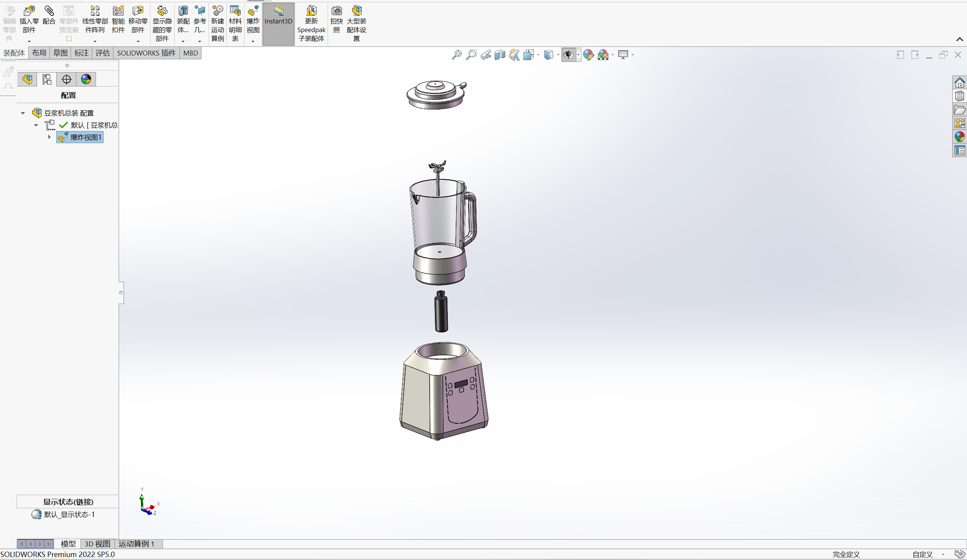Screen dimensions: 967x560
Task: Open the ConfigurationManager tab icon
Action: [47, 79]
